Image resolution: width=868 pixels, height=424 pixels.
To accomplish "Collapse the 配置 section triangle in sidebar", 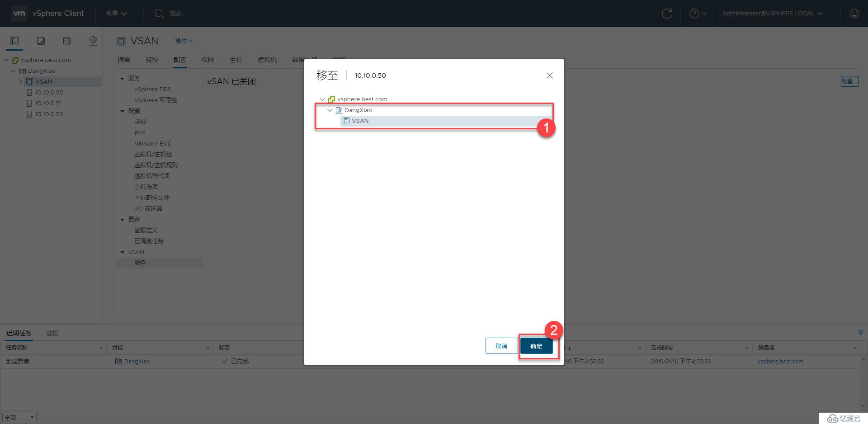I will coord(122,111).
